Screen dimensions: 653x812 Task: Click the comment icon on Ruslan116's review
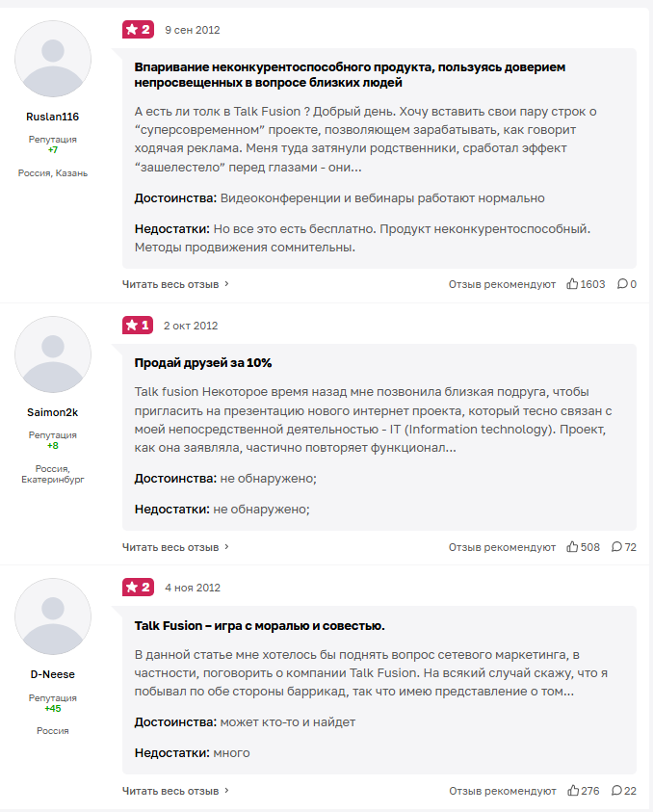(x=622, y=284)
